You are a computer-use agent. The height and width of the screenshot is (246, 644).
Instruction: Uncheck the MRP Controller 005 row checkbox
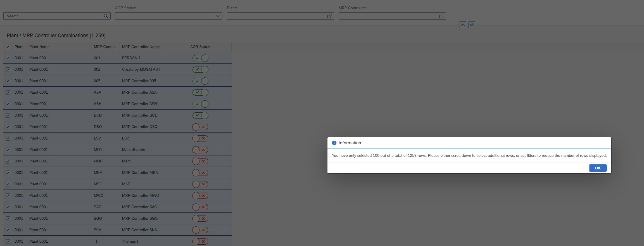[x=8, y=81]
